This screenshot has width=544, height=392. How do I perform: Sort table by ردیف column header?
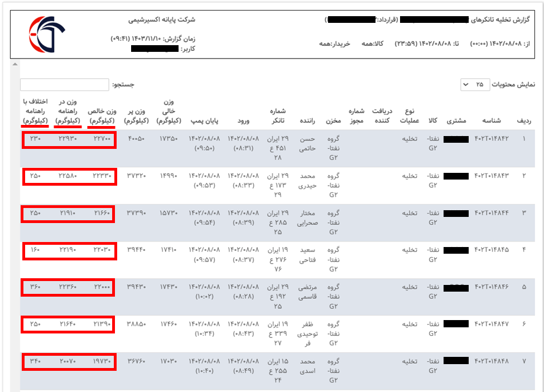click(525, 120)
